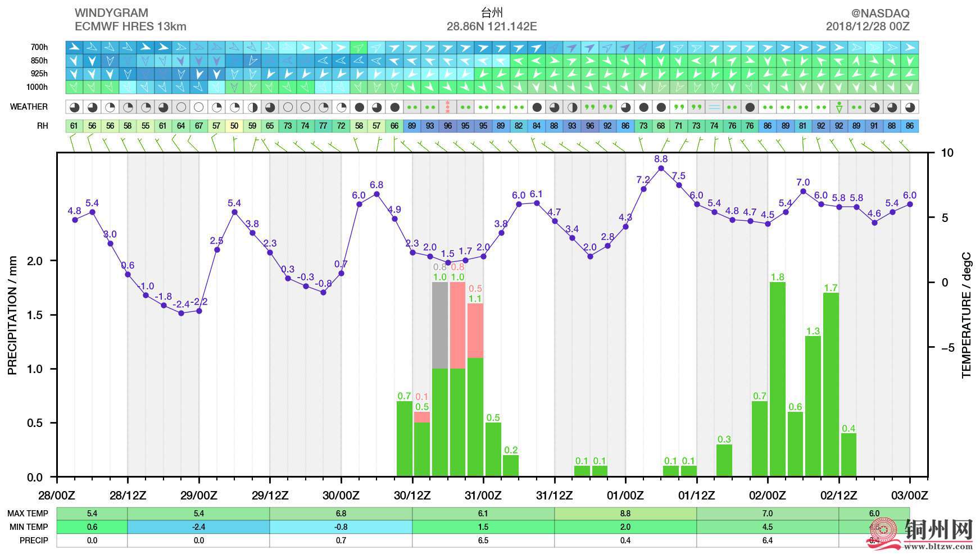
Task: Click the left precipitation axis label 1.5
Action: (x=35, y=315)
